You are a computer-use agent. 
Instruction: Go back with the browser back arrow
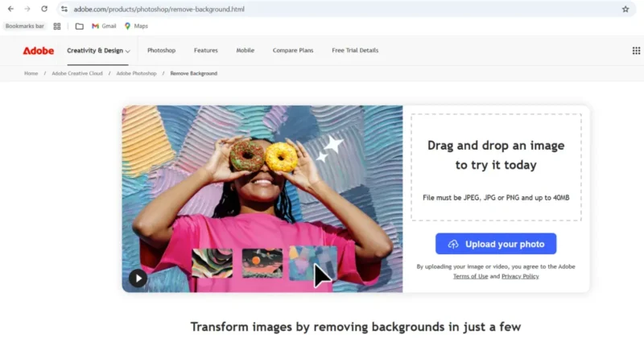(x=10, y=9)
